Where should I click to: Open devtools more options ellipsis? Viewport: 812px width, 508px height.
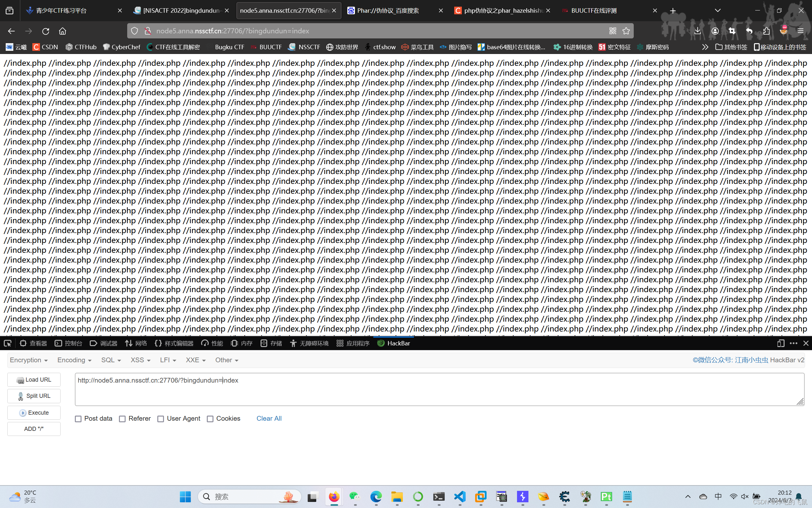point(794,343)
